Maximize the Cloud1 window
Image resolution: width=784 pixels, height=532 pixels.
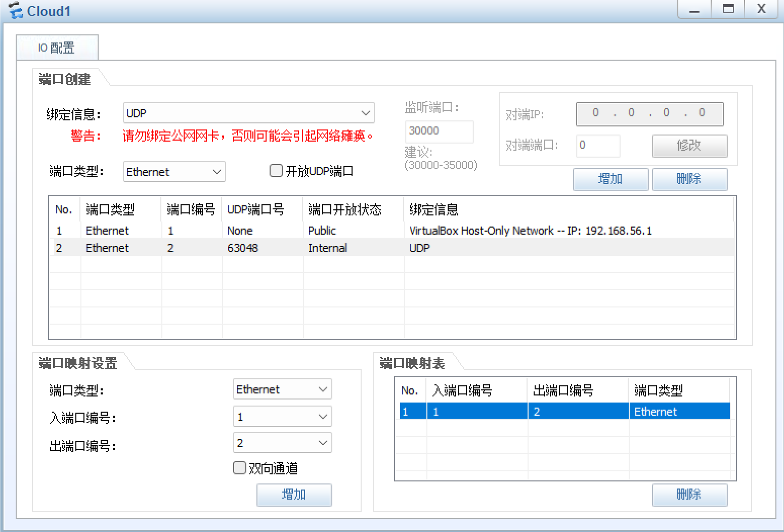[728, 10]
